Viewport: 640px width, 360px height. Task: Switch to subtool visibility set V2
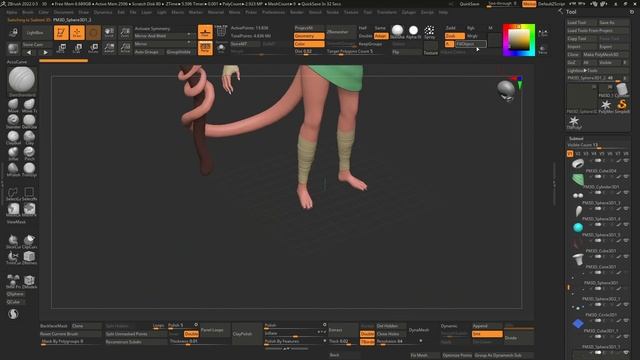(x=578, y=154)
